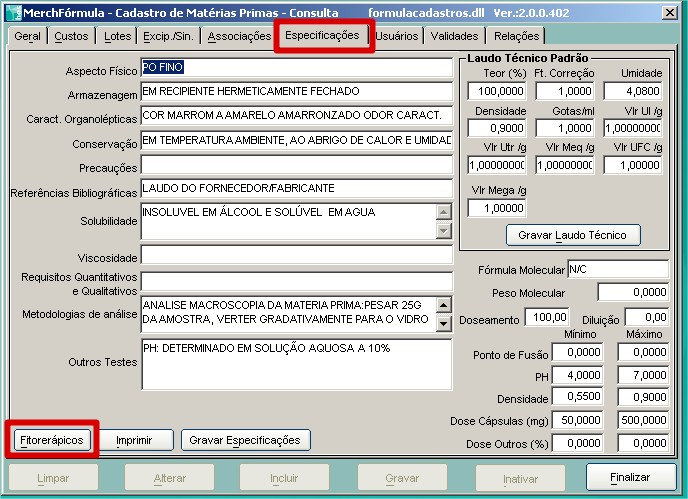The height and width of the screenshot is (499, 688).
Task: Click the MerchFórmula title bar app icon
Action: [10, 10]
